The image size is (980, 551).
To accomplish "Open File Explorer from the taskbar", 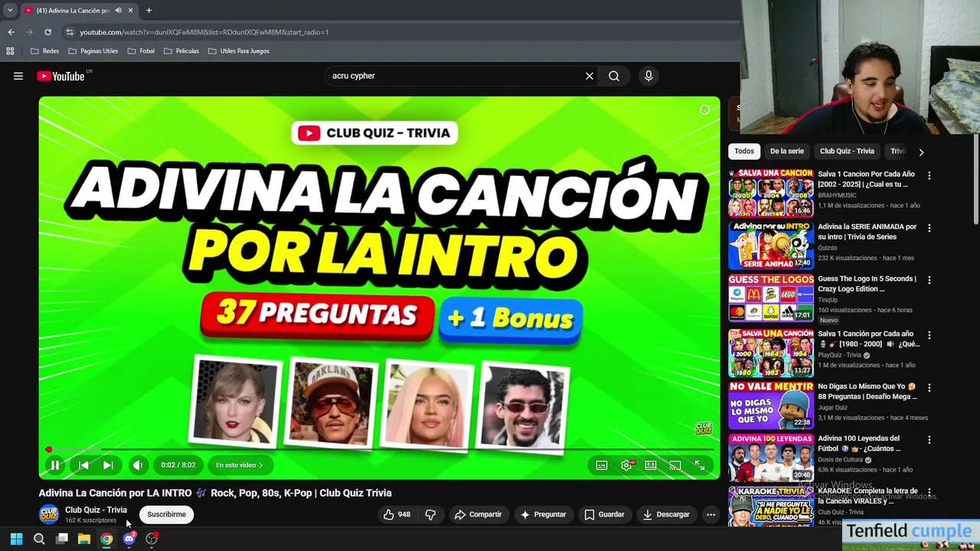I will [84, 539].
